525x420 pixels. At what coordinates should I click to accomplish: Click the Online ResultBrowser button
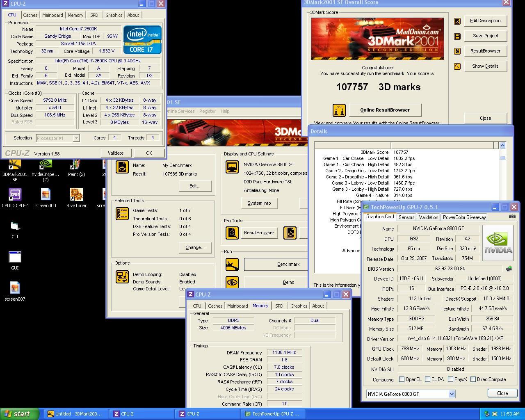[x=385, y=110]
